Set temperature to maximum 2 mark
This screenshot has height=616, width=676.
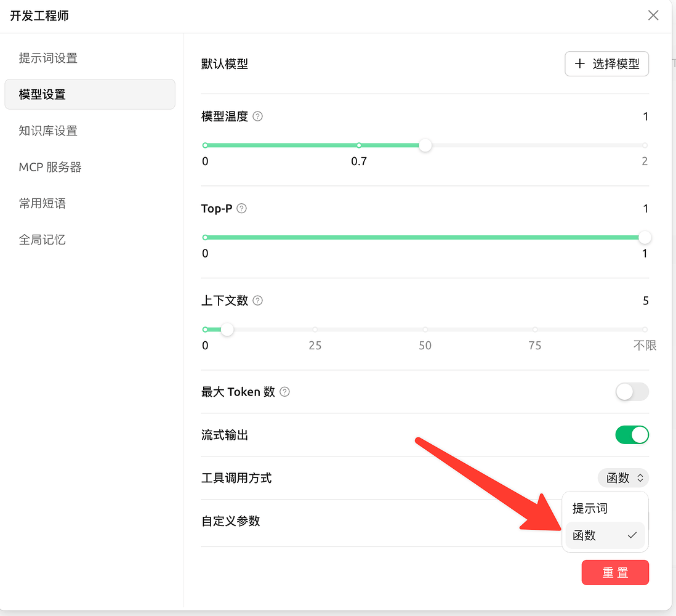point(645,145)
